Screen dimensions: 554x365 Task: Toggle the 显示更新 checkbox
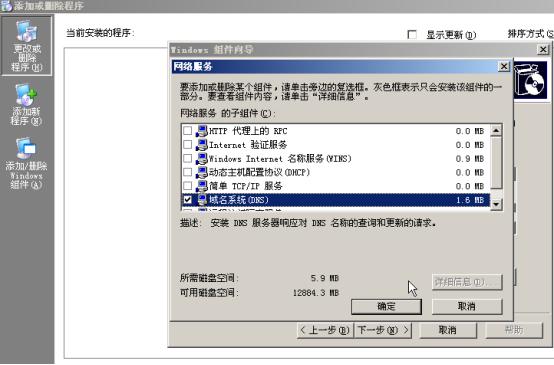(x=412, y=35)
